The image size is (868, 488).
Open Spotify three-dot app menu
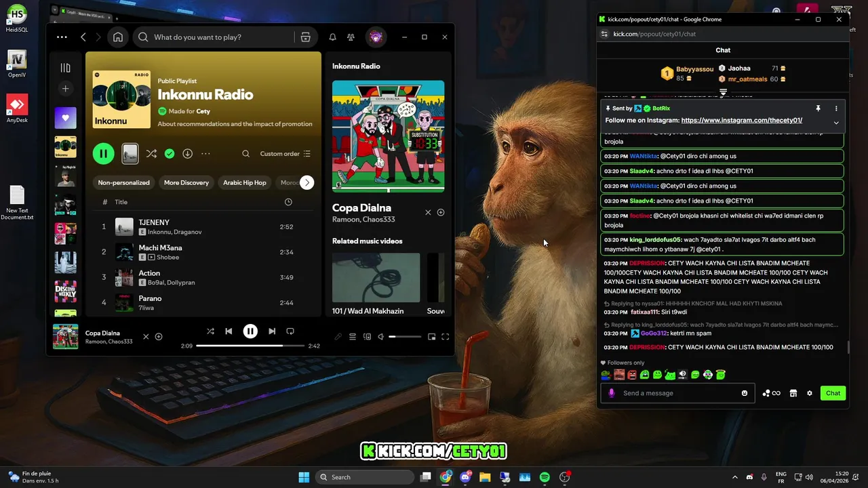(62, 37)
